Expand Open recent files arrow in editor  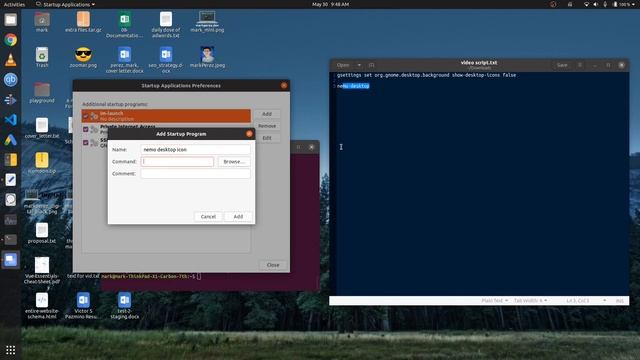359,65
